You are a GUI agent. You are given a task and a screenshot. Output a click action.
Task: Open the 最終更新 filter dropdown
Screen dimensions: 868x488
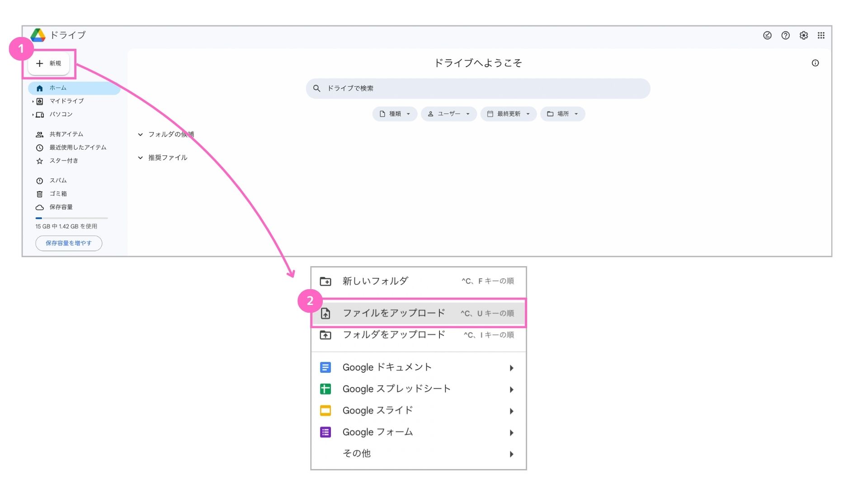(x=508, y=114)
